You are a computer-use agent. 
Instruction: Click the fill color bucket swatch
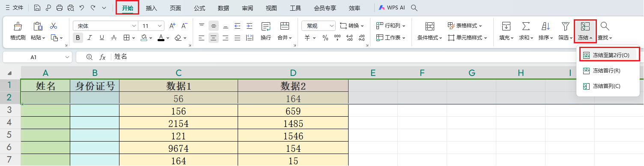tap(144, 38)
